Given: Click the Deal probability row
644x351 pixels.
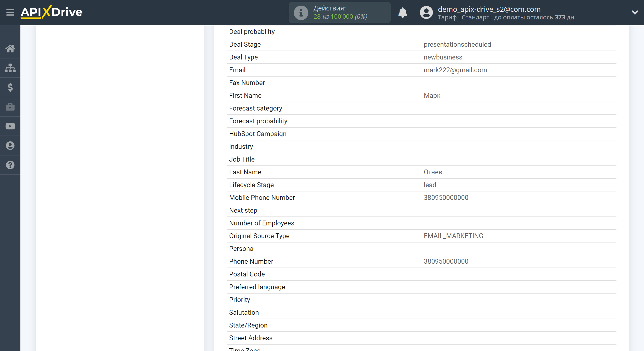Looking at the screenshot, I should (x=422, y=32).
